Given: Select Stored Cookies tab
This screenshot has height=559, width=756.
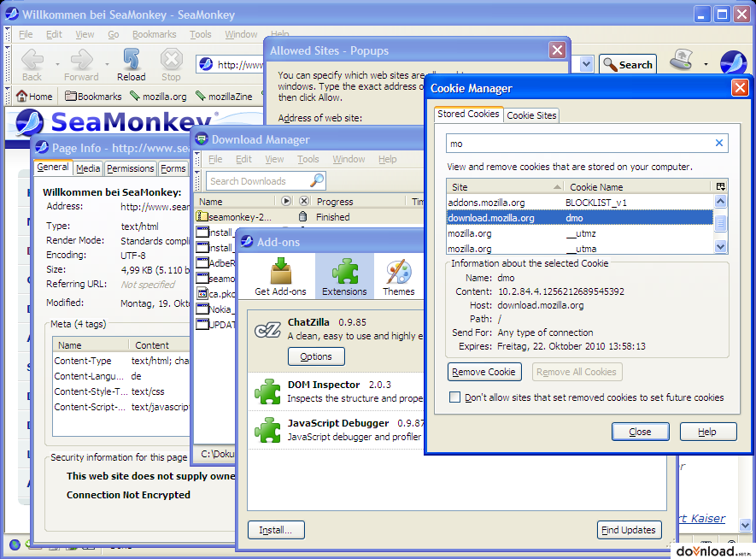Looking at the screenshot, I should pyautogui.click(x=468, y=114).
